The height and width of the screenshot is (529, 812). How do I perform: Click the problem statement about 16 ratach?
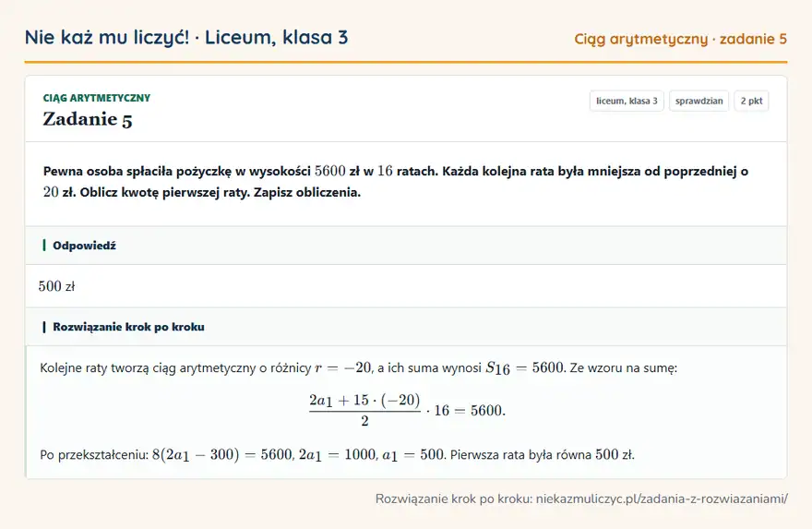tap(396, 181)
